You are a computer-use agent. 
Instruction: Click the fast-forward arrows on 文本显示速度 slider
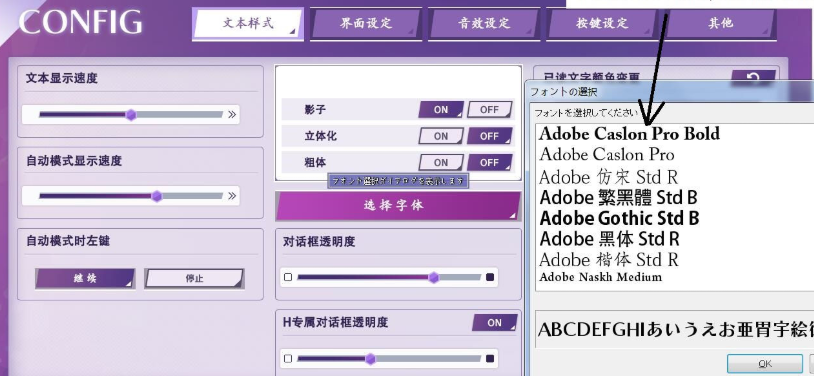(232, 115)
